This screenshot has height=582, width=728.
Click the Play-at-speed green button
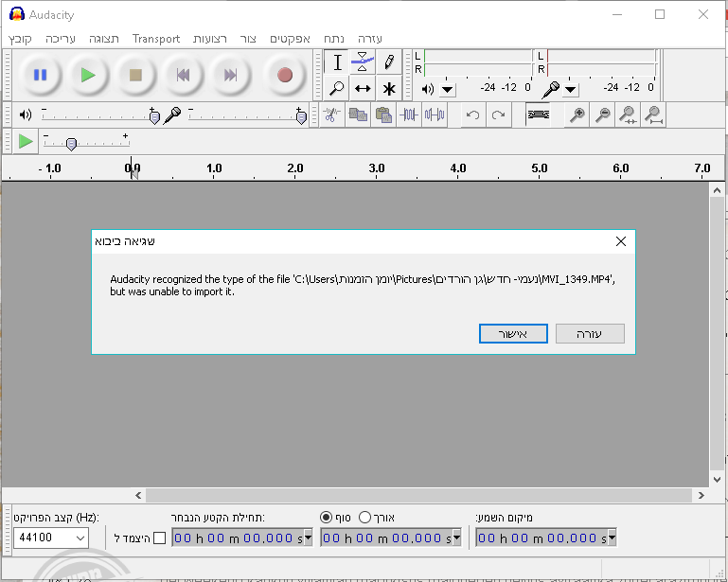(26, 141)
